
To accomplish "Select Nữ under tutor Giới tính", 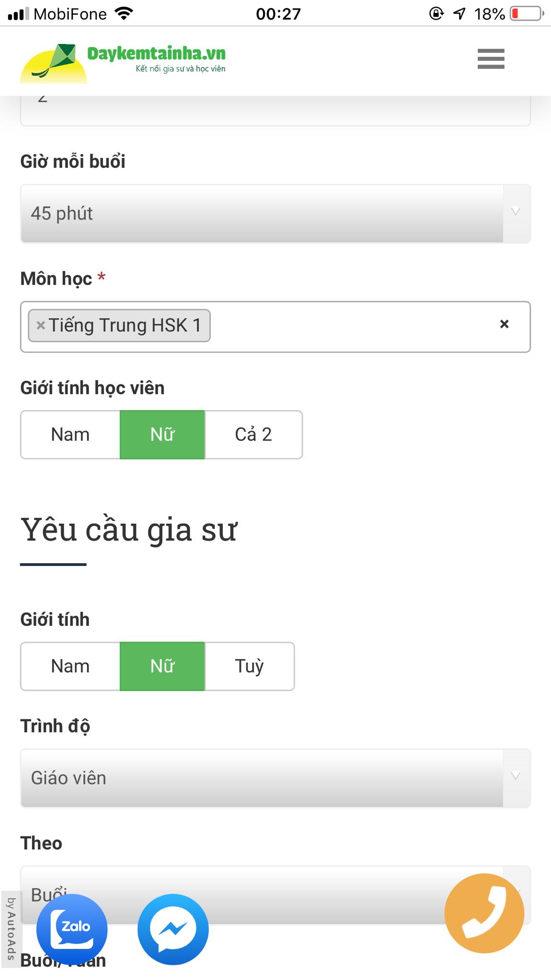I will coord(162,666).
